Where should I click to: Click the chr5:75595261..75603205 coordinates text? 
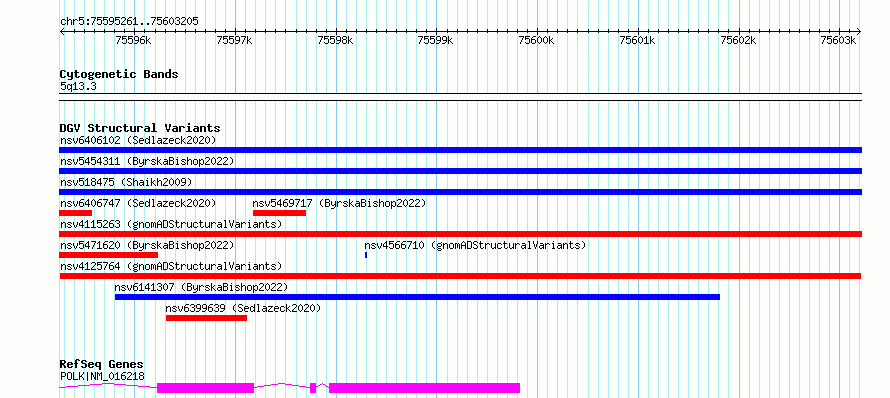[x=129, y=22]
